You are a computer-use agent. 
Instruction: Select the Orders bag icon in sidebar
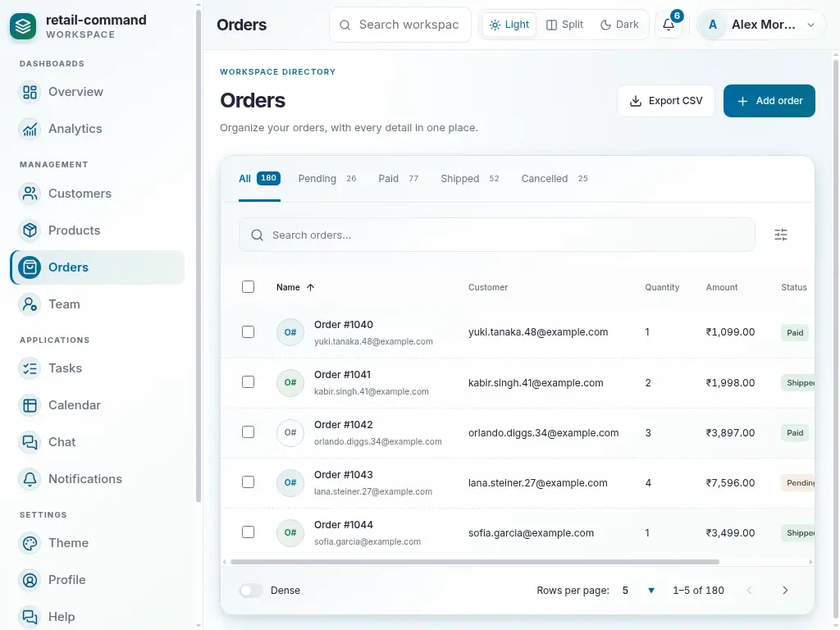click(x=30, y=267)
